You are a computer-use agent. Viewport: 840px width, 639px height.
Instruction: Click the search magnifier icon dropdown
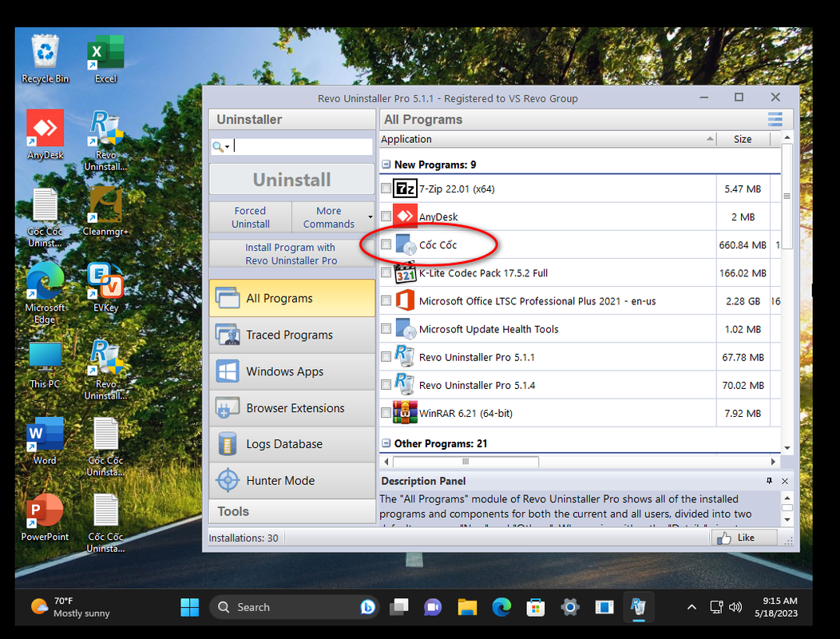220,146
